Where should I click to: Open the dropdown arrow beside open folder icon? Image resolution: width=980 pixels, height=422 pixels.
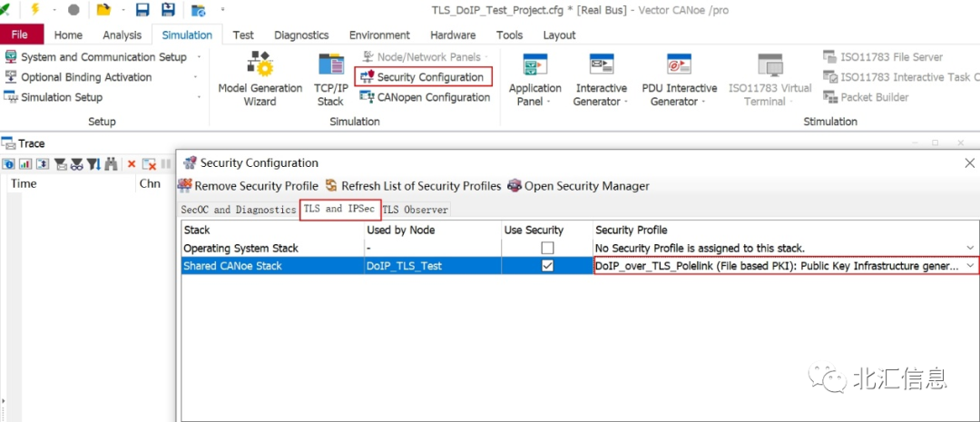123,10
